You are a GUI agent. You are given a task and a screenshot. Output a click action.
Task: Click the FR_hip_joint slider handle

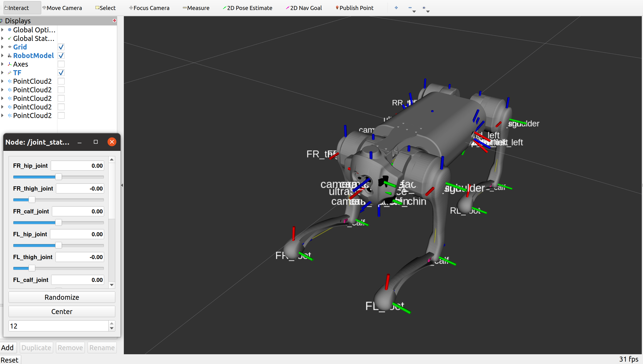click(58, 177)
